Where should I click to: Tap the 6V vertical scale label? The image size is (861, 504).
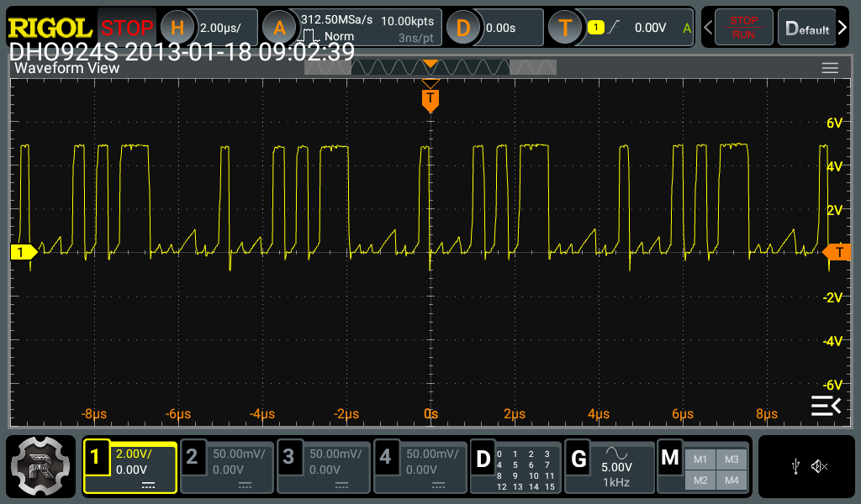[834, 123]
